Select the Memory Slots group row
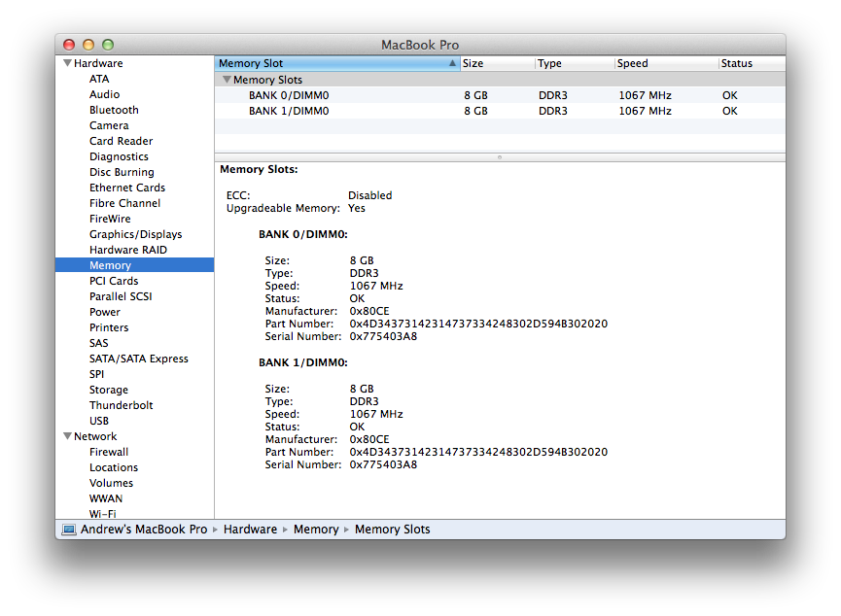Viewport: 841px width, 616px height. pos(500,80)
